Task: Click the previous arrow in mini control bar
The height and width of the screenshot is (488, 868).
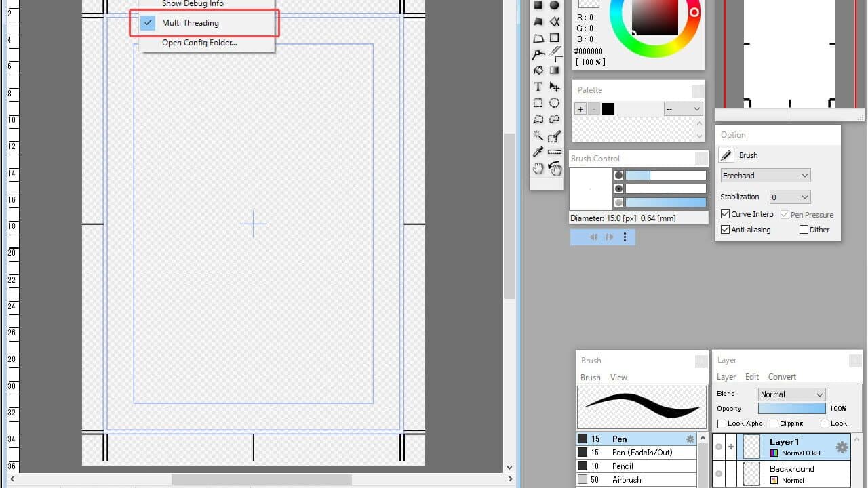Action: 594,237
